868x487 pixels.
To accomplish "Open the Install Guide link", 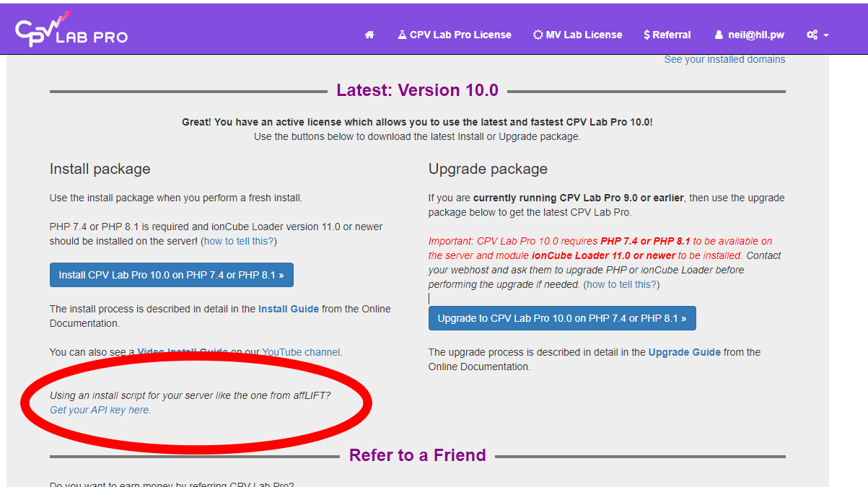I will (289, 309).
